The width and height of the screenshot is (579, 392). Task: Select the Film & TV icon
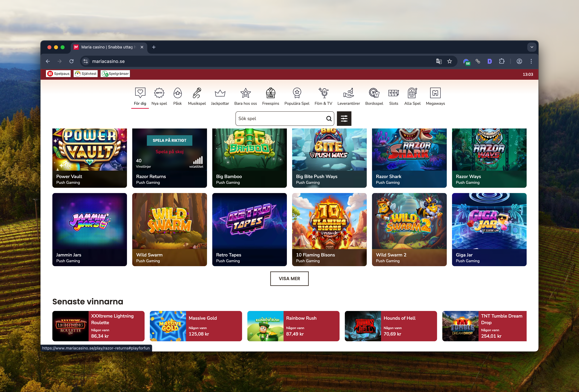point(323,93)
